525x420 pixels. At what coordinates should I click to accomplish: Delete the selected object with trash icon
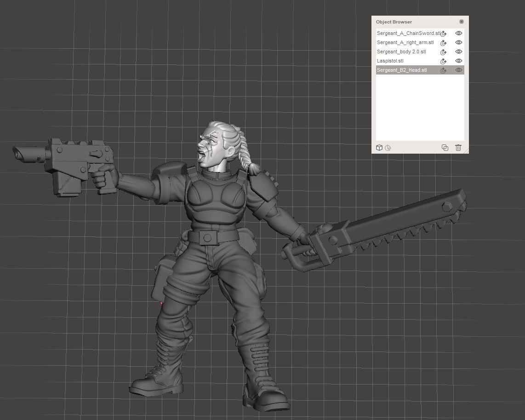(458, 148)
